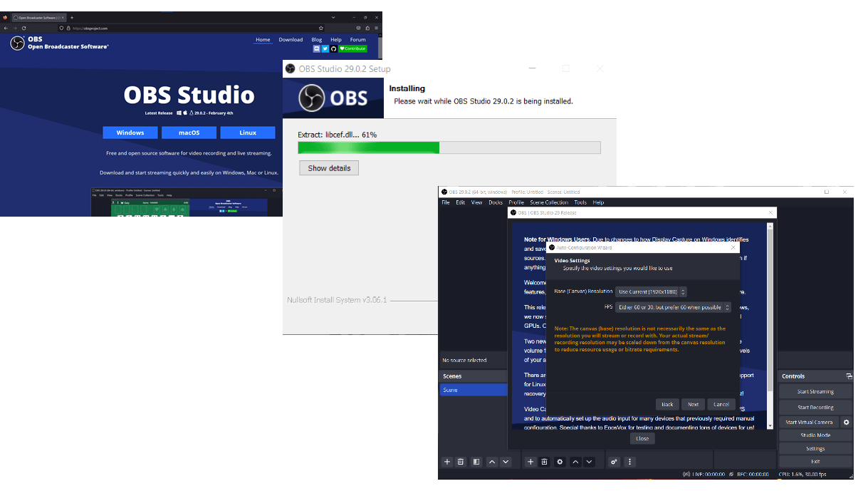Download OBS Studio for Windows
This screenshot has width=868, height=496.
[x=130, y=133]
